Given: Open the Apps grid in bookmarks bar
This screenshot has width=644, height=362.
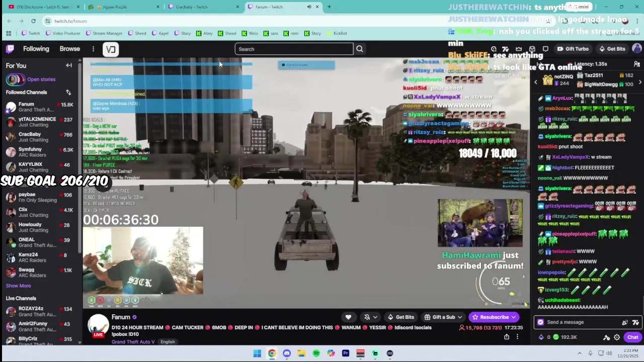Looking at the screenshot, I should (x=9, y=33).
